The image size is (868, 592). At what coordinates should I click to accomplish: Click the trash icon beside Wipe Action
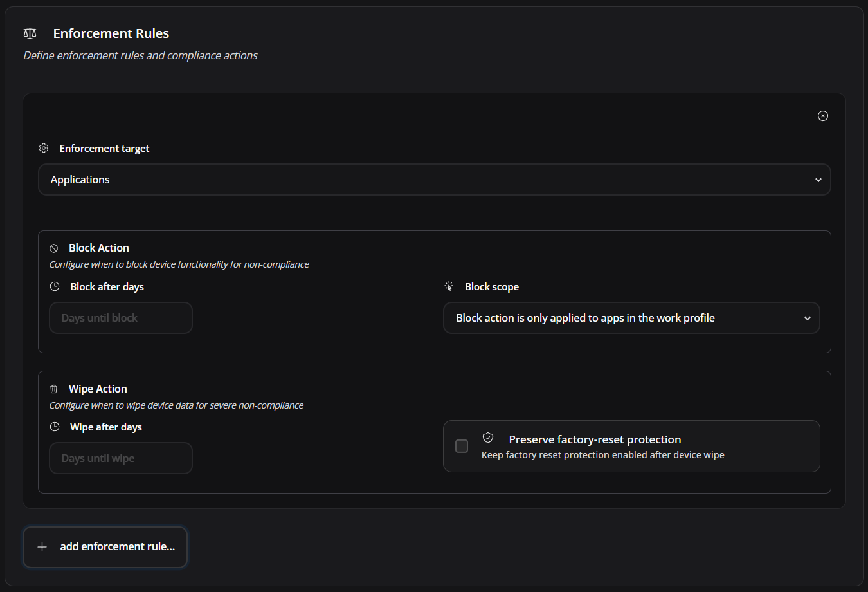point(54,389)
